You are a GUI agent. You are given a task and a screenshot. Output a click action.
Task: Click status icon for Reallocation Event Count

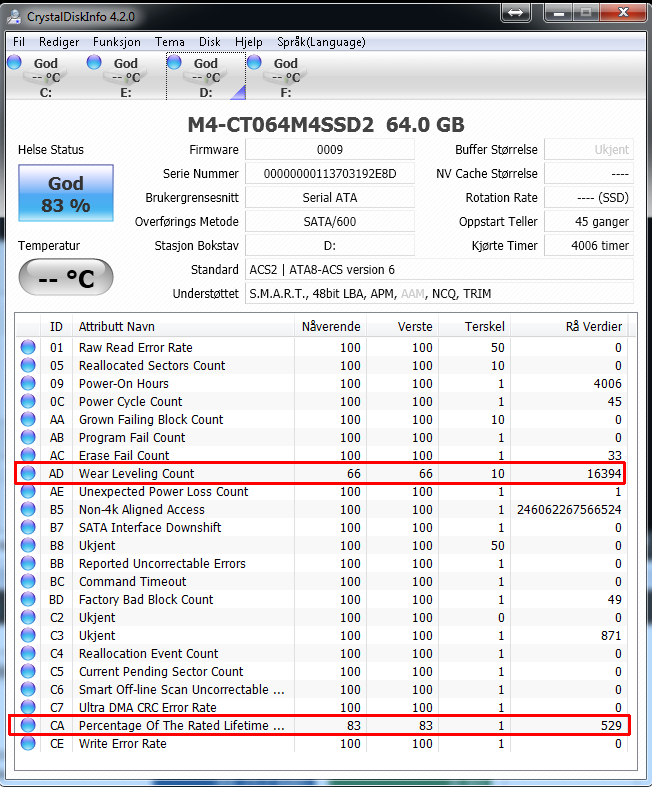pos(28,653)
